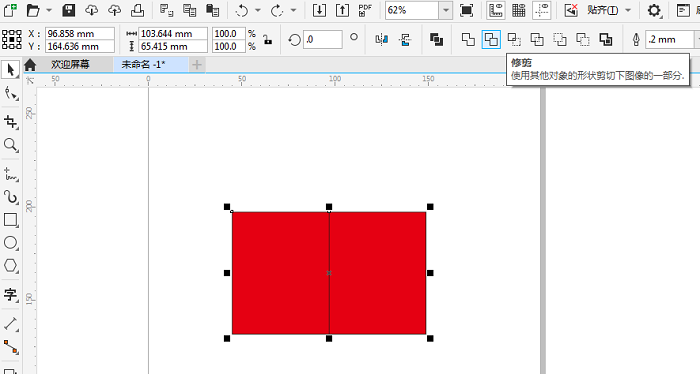The image size is (700, 374).
Task: Click the red rectangle's left half
Action: click(280, 273)
